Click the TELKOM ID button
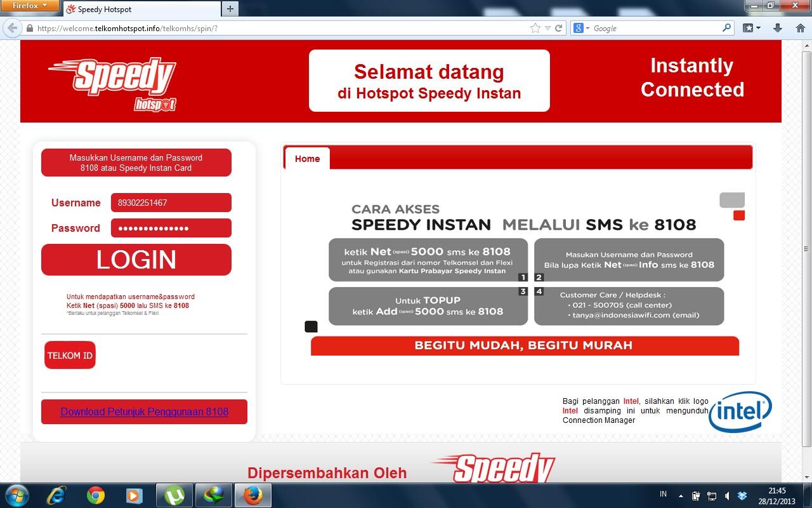This screenshot has height=508, width=812. point(70,355)
